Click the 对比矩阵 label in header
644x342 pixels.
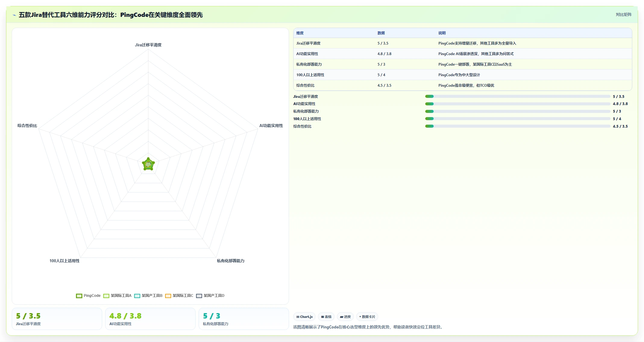click(624, 14)
